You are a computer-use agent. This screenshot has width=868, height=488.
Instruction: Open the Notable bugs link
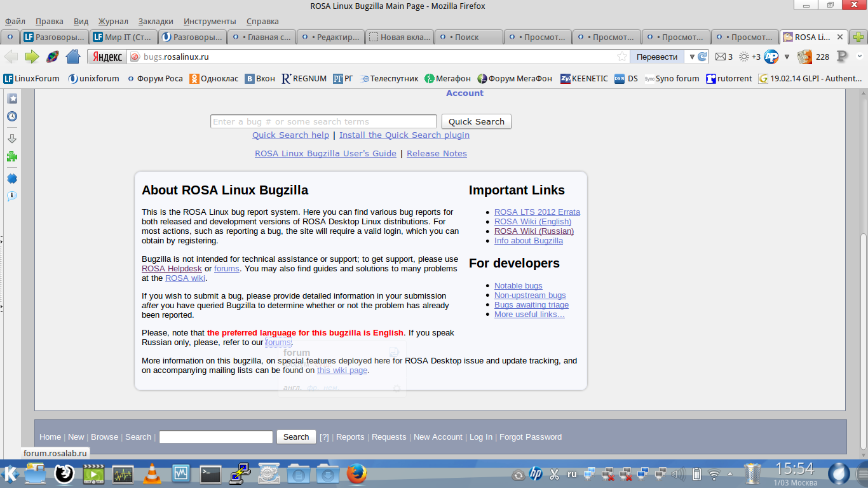pos(519,286)
